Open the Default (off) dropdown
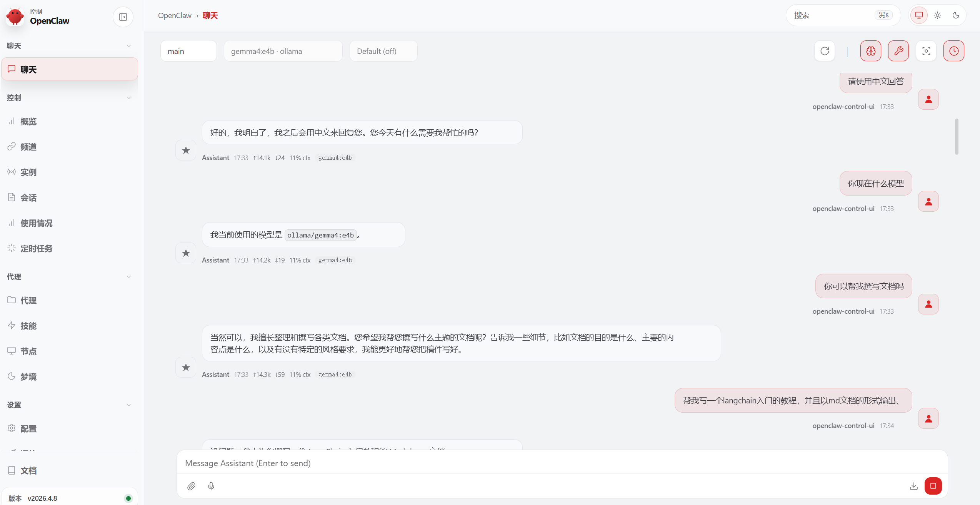Viewport: 980px width, 505px height. pyautogui.click(x=383, y=51)
